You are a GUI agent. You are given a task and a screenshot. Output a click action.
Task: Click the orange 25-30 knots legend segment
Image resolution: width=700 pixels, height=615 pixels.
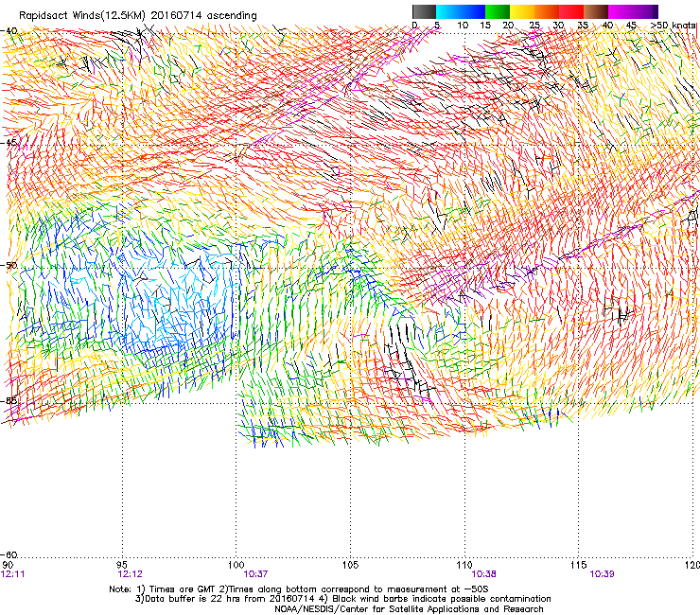pyautogui.click(x=547, y=11)
